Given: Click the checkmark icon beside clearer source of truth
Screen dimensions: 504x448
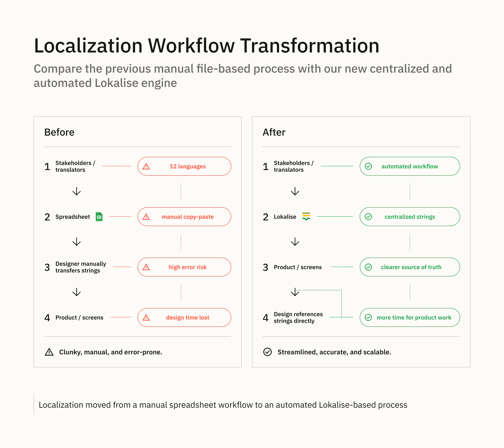Looking at the screenshot, I should tap(368, 267).
